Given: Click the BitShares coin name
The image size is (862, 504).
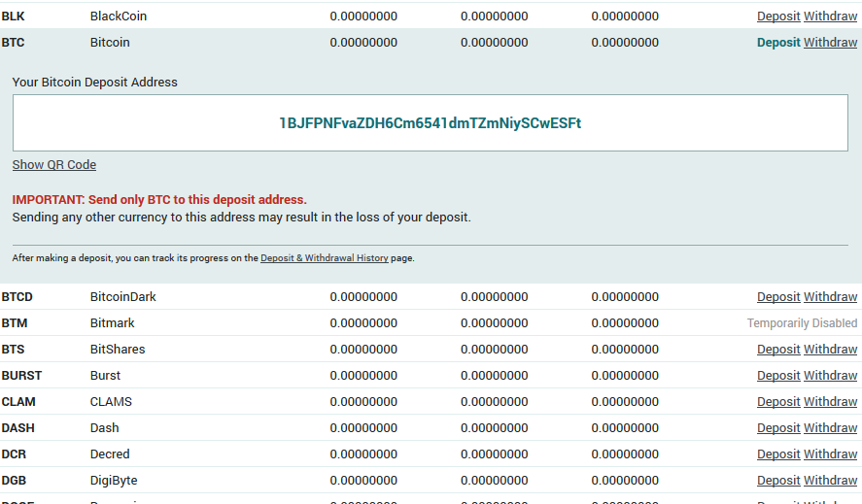Looking at the screenshot, I should point(118,350).
